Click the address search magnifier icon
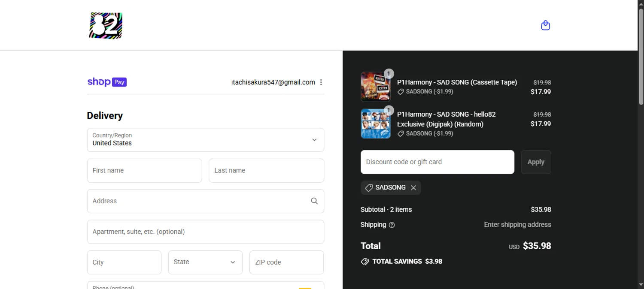The width and height of the screenshot is (644, 289). [314, 201]
